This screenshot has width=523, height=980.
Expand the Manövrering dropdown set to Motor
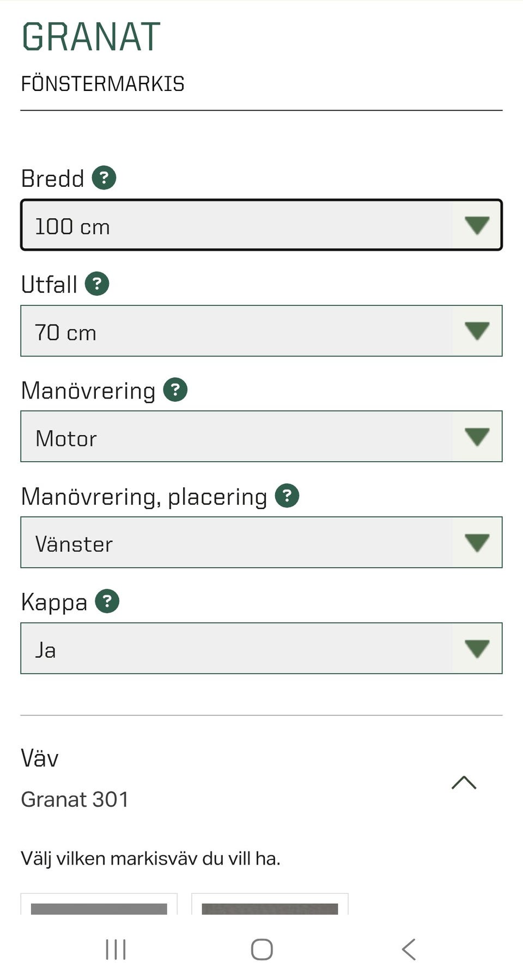pos(261,437)
